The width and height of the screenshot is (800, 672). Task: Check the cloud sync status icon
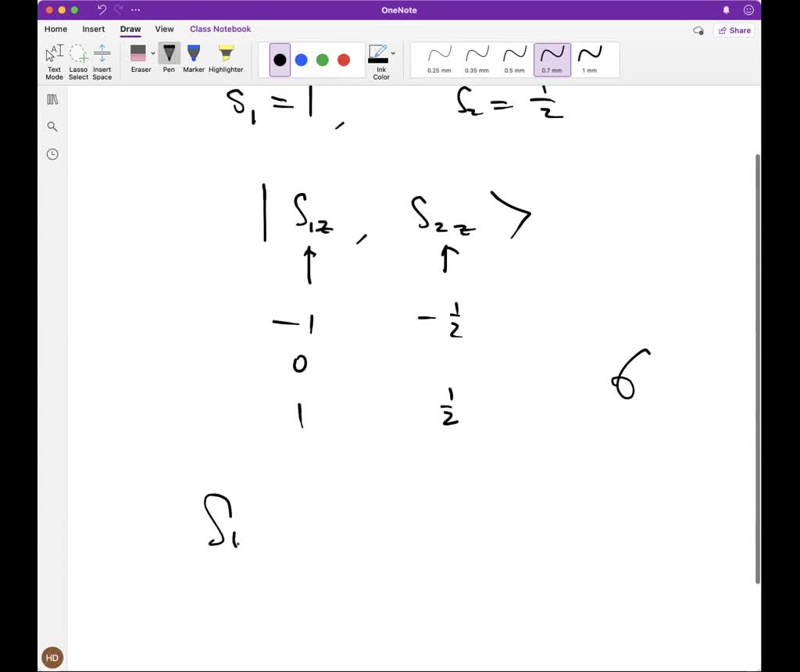click(x=698, y=30)
